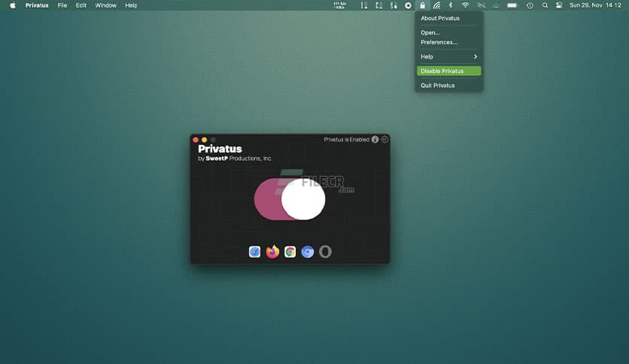The width and height of the screenshot is (629, 364).
Task: Click the Opera browser icon in Privatus
Action: point(325,252)
